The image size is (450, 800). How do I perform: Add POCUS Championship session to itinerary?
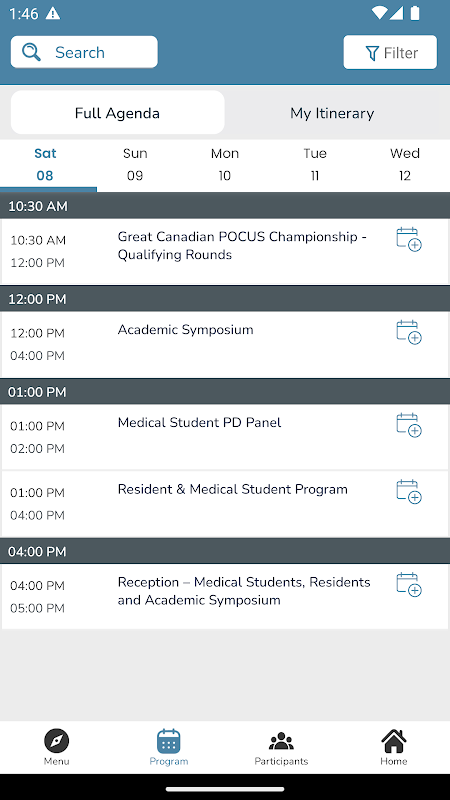(x=409, y=239)
